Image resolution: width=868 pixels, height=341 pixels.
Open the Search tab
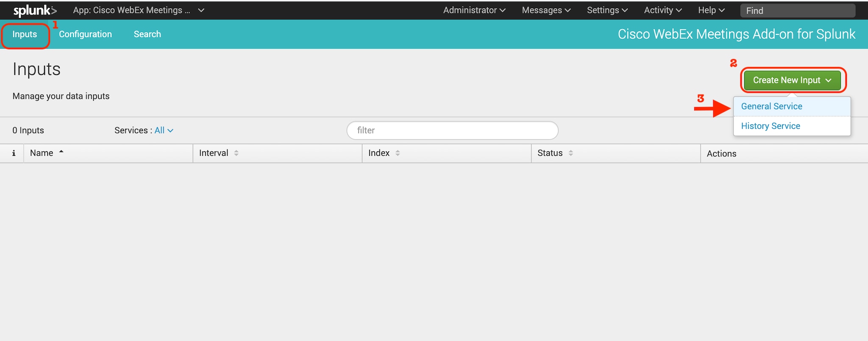[147, 34]
